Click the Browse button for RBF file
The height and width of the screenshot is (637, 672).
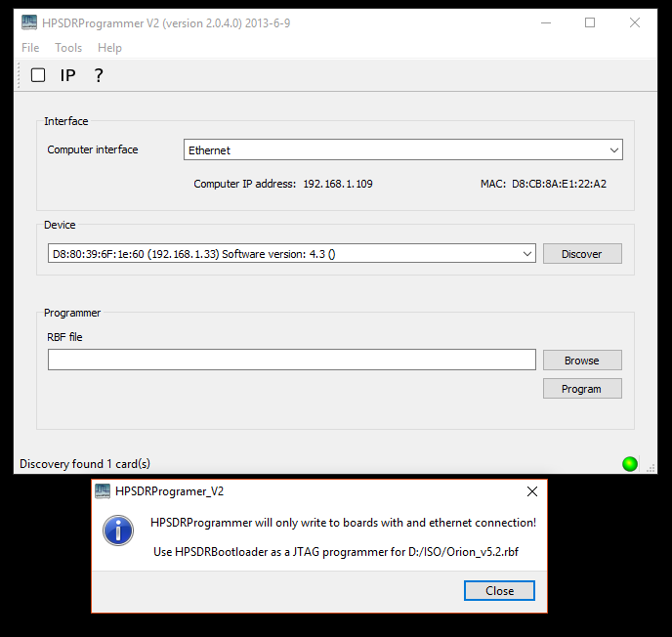582,361
